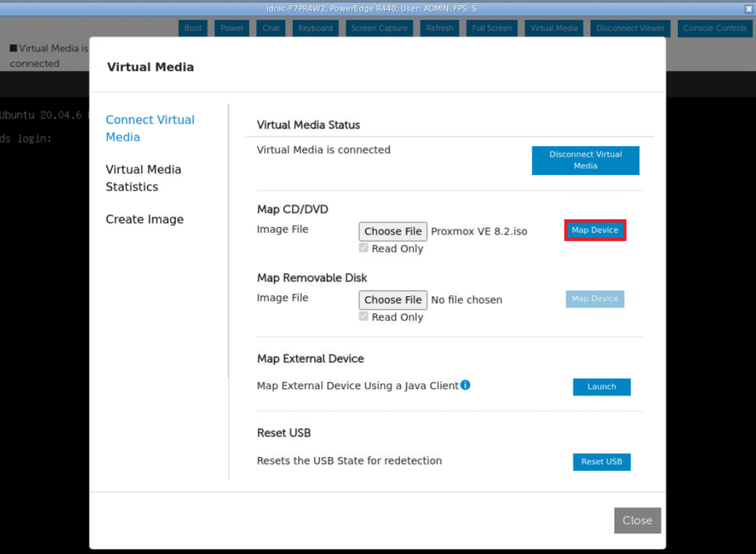Enable Read Only for the CD/DVD image
This screenshot has width=756, height=554.
point(363,247)
